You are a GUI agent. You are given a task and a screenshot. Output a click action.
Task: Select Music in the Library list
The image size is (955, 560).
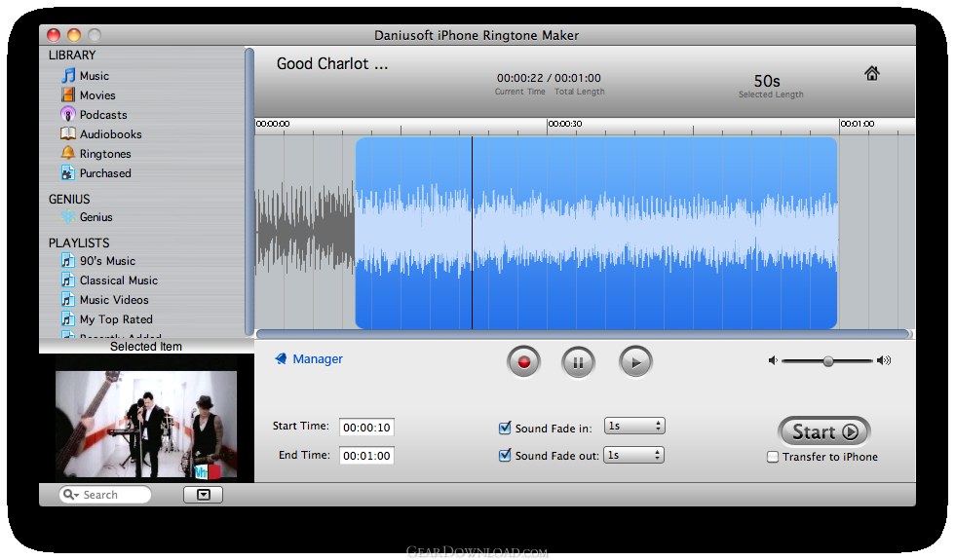pos(95,76)
